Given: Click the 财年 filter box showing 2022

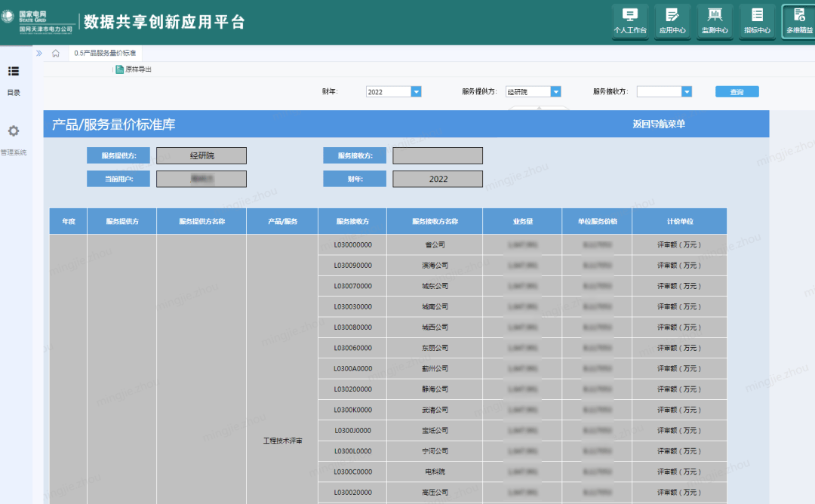Looking at the screenshot, I should [393, 92].
